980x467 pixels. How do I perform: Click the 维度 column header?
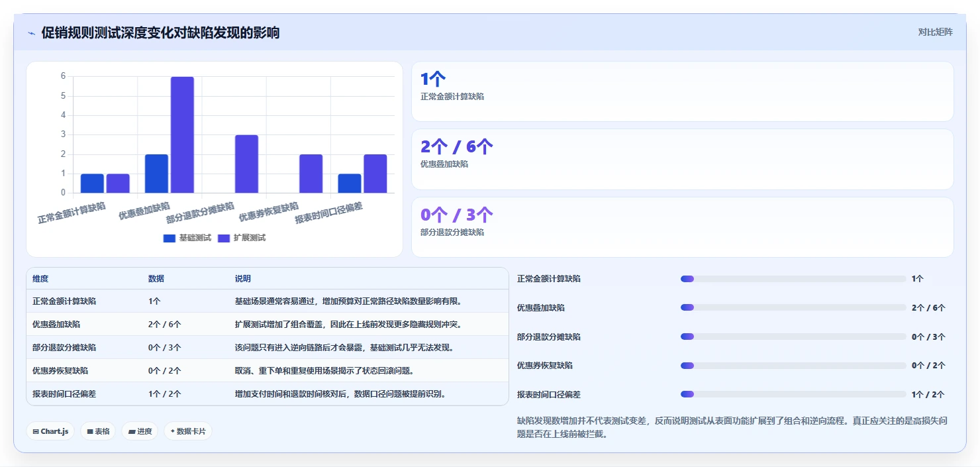click(x=40, y=279)
